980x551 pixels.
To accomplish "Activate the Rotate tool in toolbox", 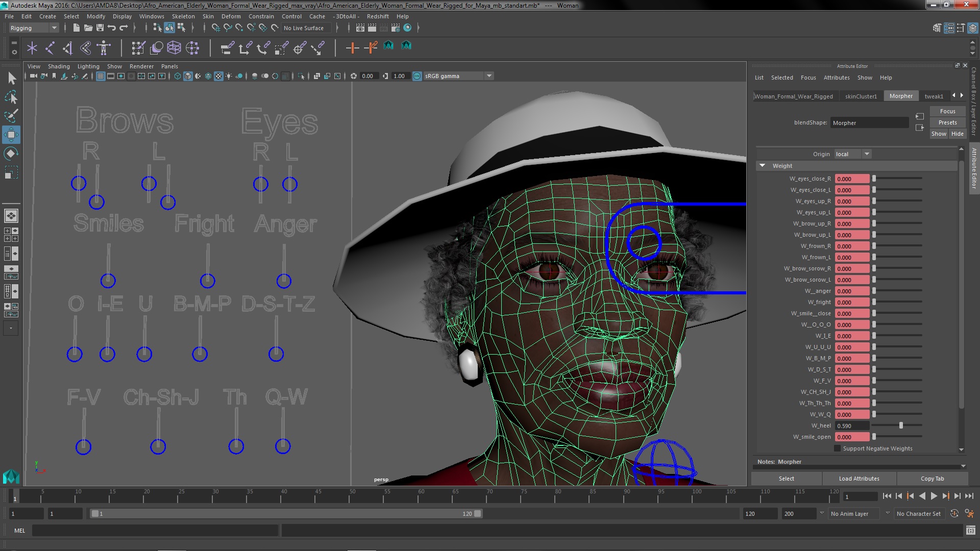I will click(x=12, y=154).
